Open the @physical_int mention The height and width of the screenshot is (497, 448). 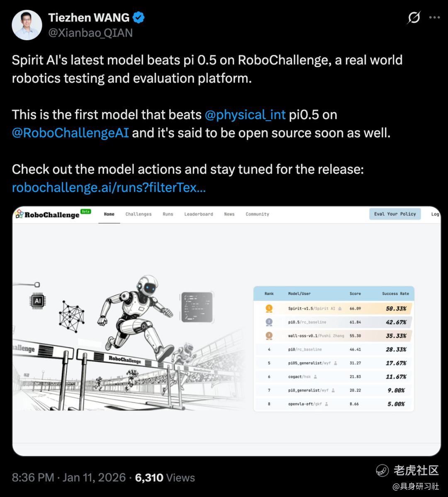point(245,115)
